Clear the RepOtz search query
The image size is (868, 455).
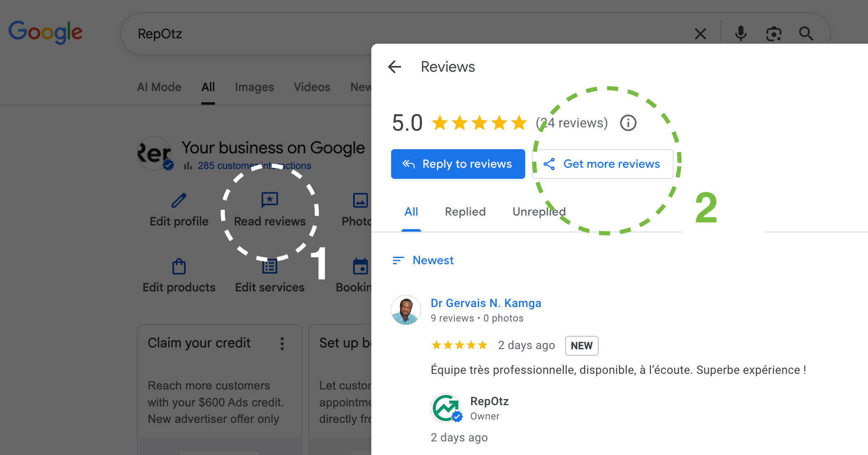[x=700, y=34]
